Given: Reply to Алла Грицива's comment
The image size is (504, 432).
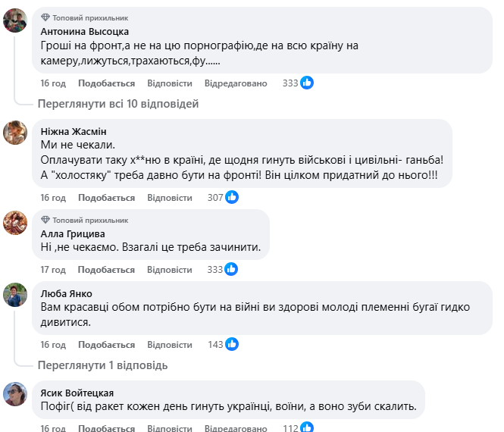Looking at the screenshot, I should pos(170,269).
